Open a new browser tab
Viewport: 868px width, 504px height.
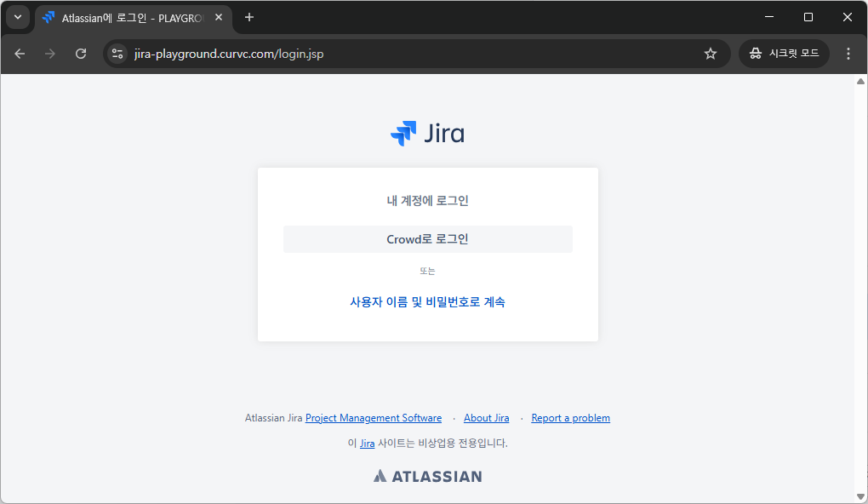click(249, 17)
